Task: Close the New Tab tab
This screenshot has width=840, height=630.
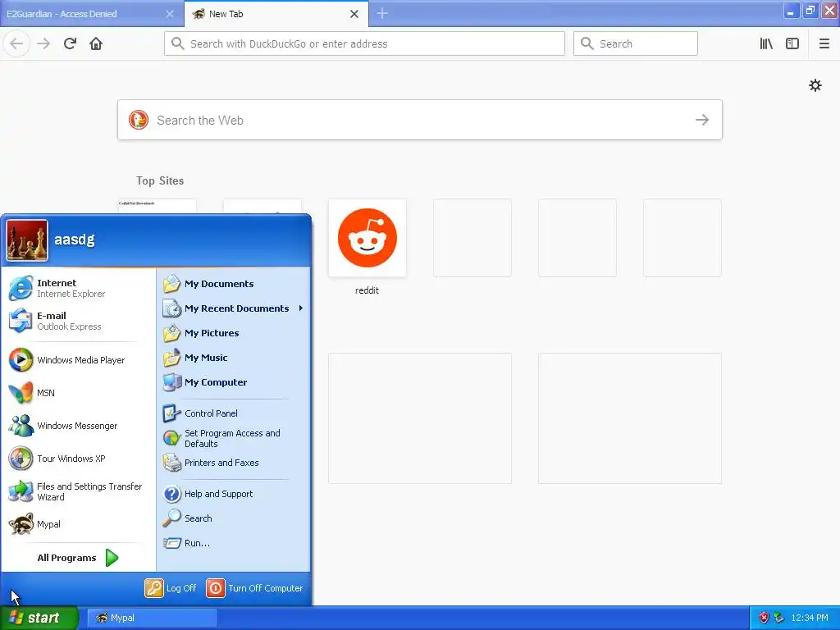Action: click(354, 14)
